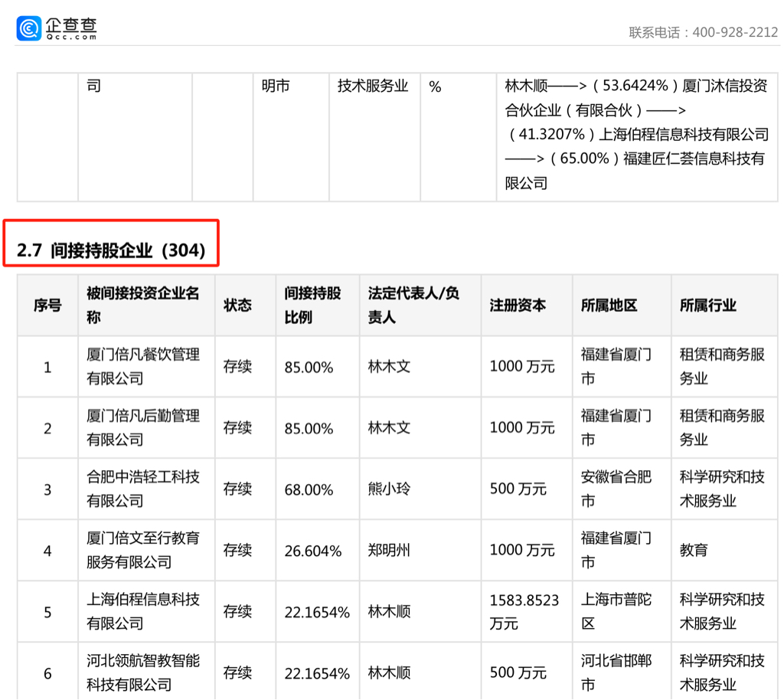Click 林木文 in row 2
This screenshot has width=784, height=700.
pos(389,427)
